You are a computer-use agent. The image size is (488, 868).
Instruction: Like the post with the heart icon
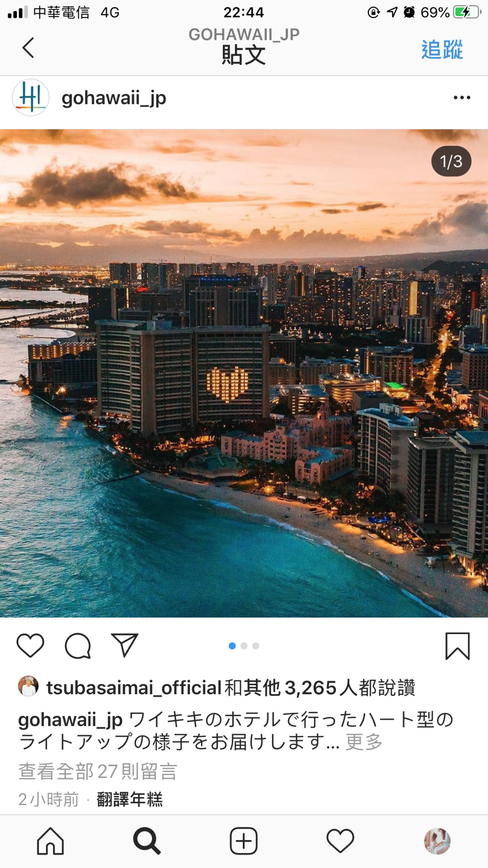click(30, 645)
